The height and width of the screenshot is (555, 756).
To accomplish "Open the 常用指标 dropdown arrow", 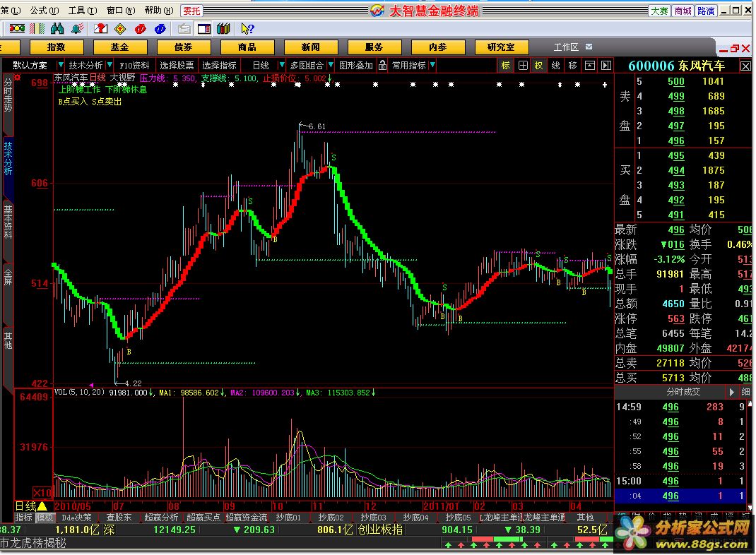I will click(432, 64).
